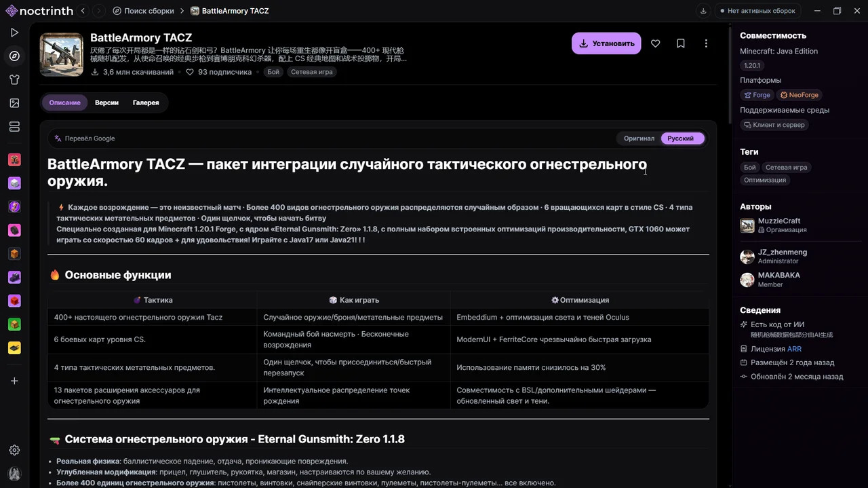Viewport: 868px width, 488px height.
Task: Go back with the left arrow
Action: [83, 11]
